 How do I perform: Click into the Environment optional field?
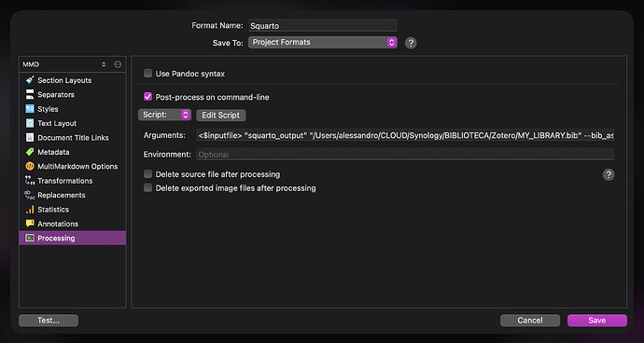pyautogui.click(x=405, y=155)
